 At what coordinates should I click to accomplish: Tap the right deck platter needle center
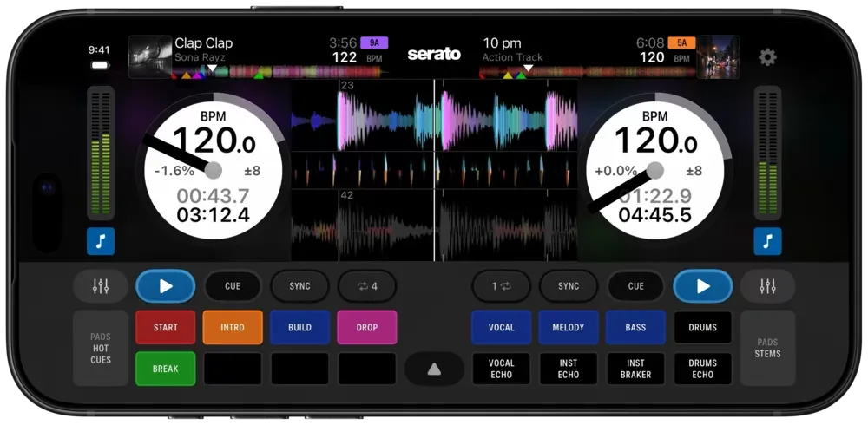tap(655, 171)
